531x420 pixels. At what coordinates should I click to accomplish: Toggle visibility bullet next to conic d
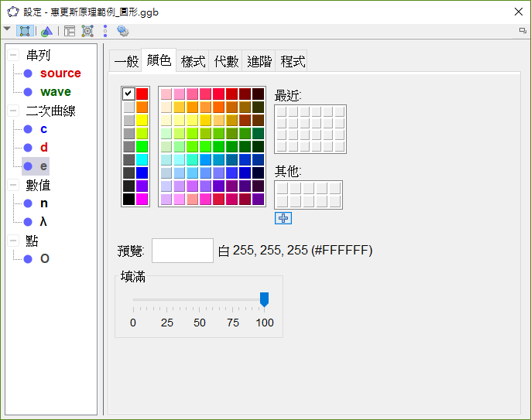tap(28, 148)
